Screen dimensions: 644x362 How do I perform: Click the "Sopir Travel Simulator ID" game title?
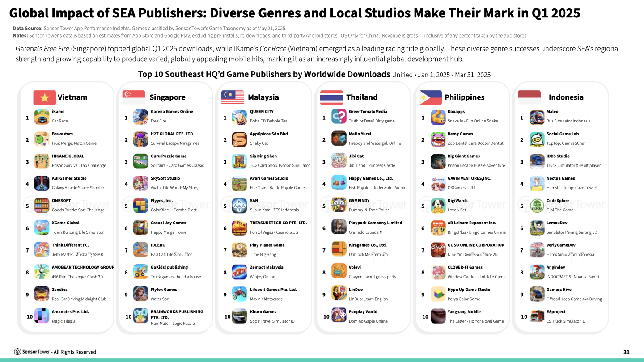272,321
